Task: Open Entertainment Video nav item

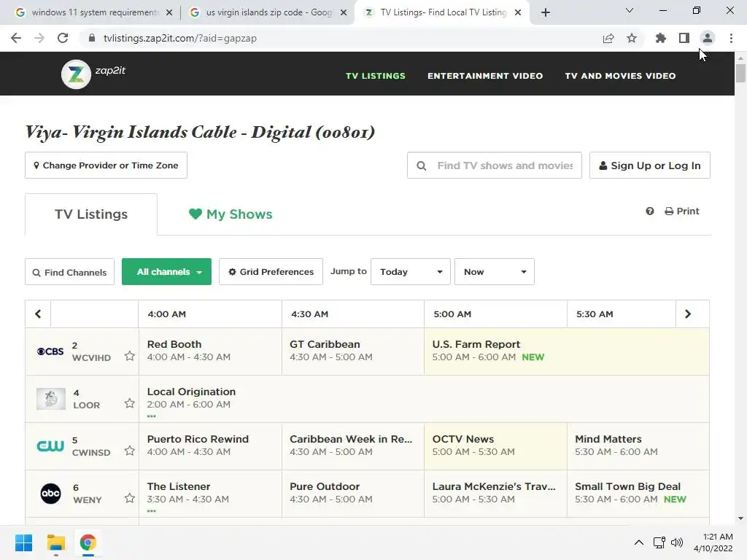Action: (x=485, y=76)
